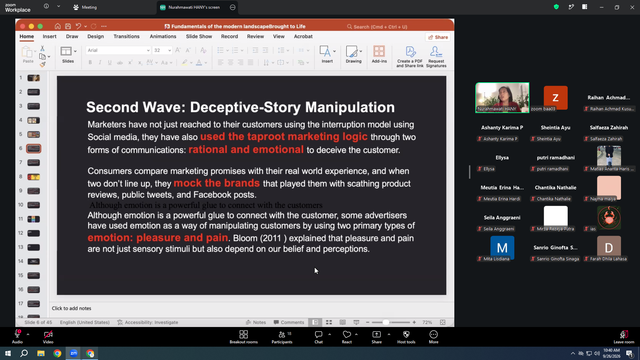Toggle Italic formatting
The image size is (640, 360).
click(100, 62)
